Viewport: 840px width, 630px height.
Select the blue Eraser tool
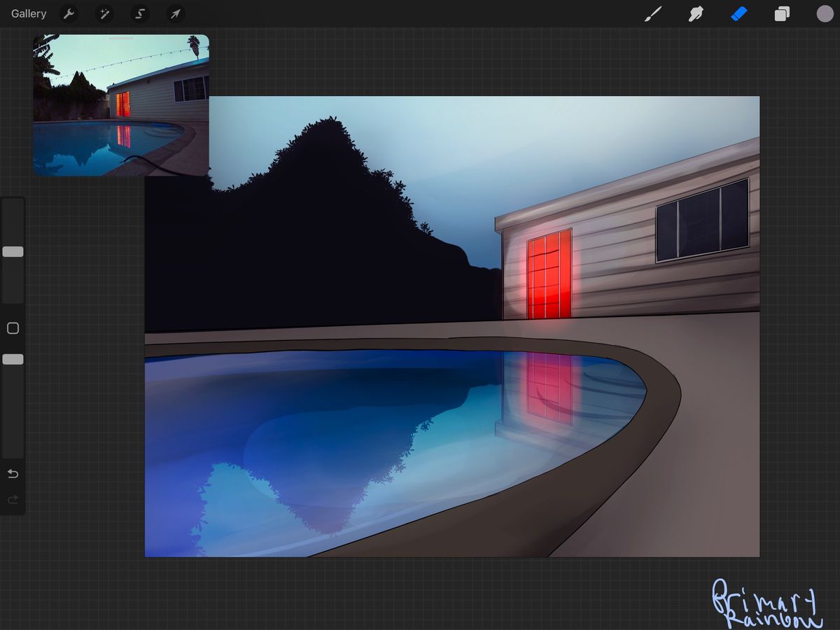point(739,13)
